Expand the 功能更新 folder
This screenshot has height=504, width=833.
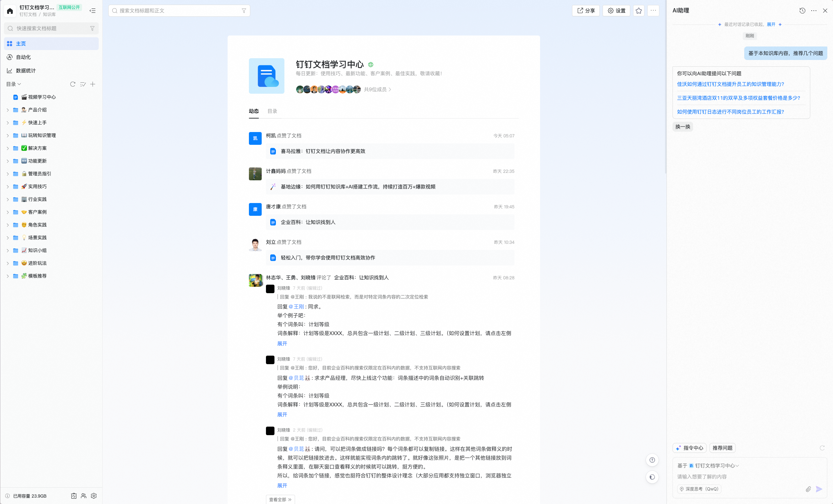(8, 161)
